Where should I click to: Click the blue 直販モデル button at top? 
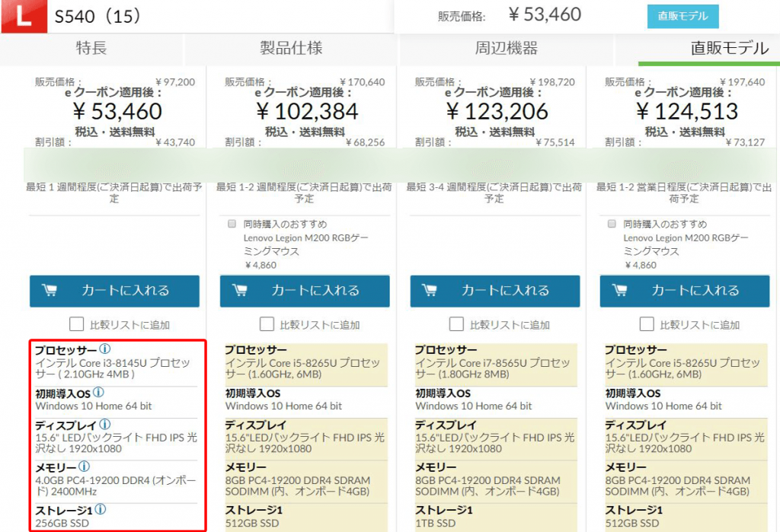coord(682,17)
